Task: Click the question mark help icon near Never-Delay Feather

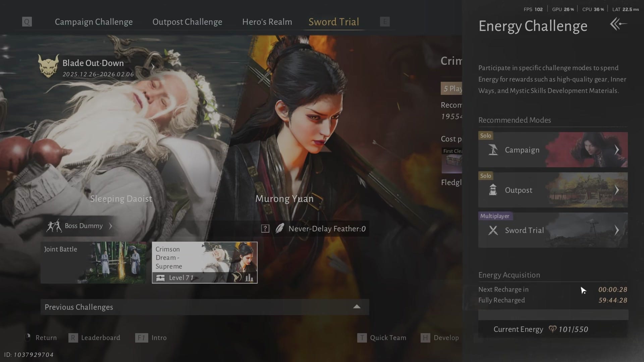Action: coord(265,228)
